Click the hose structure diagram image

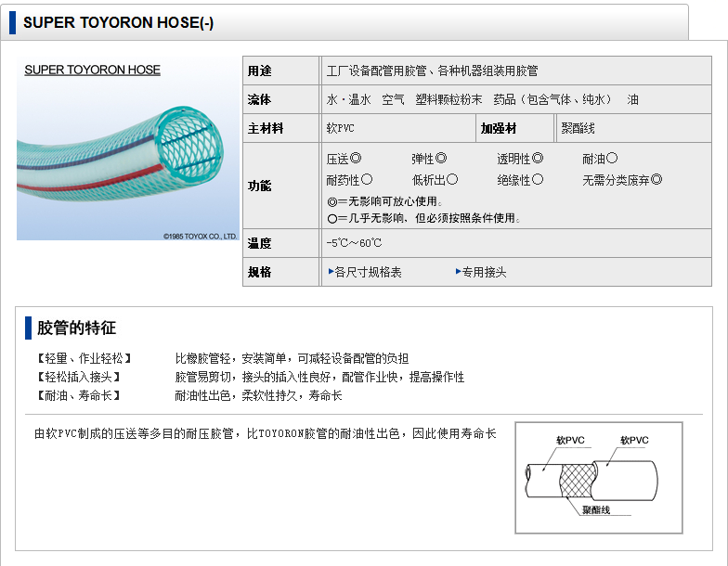point(598,477)
